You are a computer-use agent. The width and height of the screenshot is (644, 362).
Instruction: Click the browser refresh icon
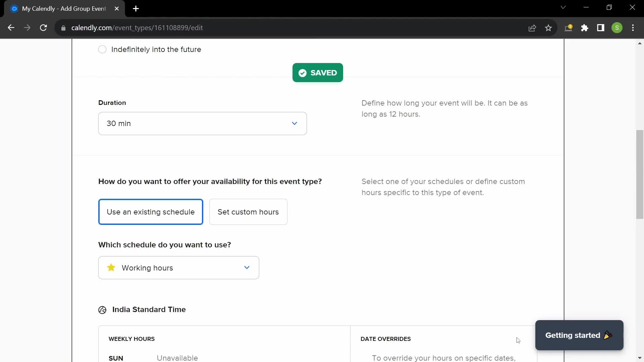click(x=43, y=27)
